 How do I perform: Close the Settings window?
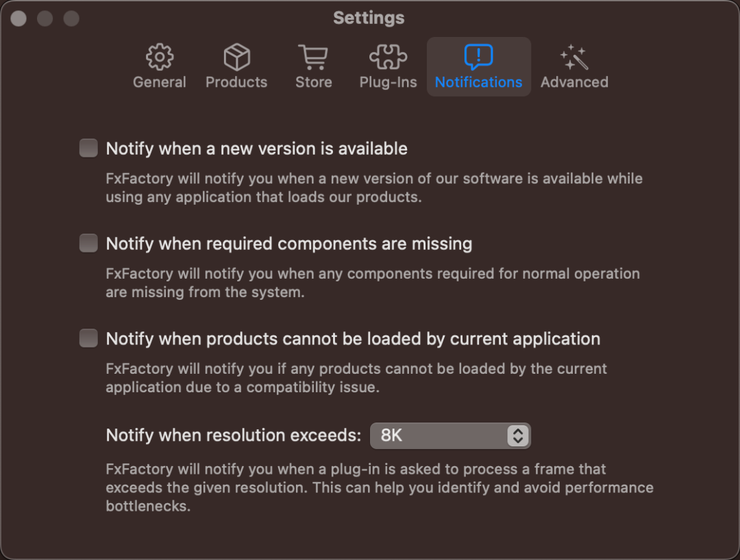18,18
